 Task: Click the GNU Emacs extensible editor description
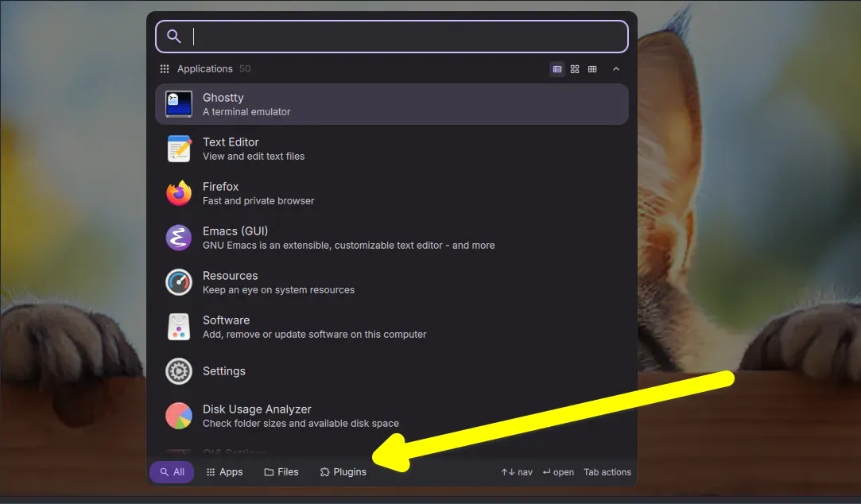pos(349,246)
